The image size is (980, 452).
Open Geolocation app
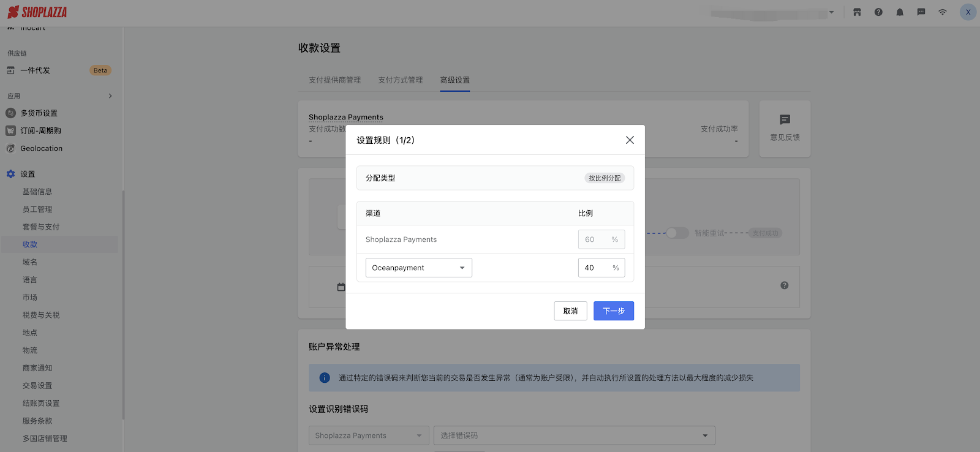click(x=41, y=148)
